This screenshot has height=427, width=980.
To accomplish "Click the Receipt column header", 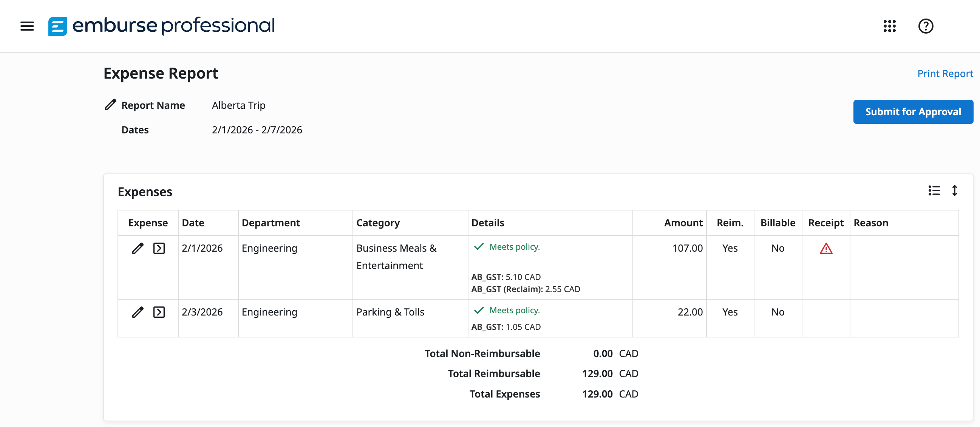I will tap(825, 223).
